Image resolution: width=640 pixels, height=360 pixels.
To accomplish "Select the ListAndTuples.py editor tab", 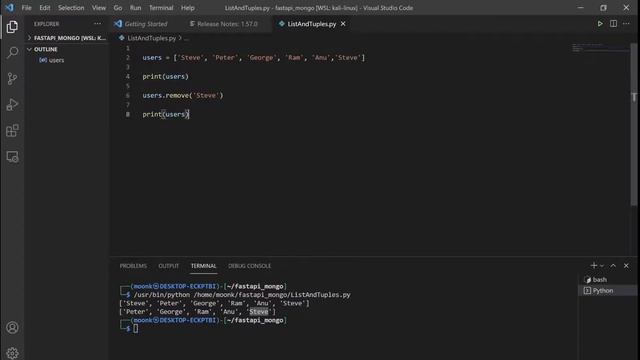I will tap(311, 24).
